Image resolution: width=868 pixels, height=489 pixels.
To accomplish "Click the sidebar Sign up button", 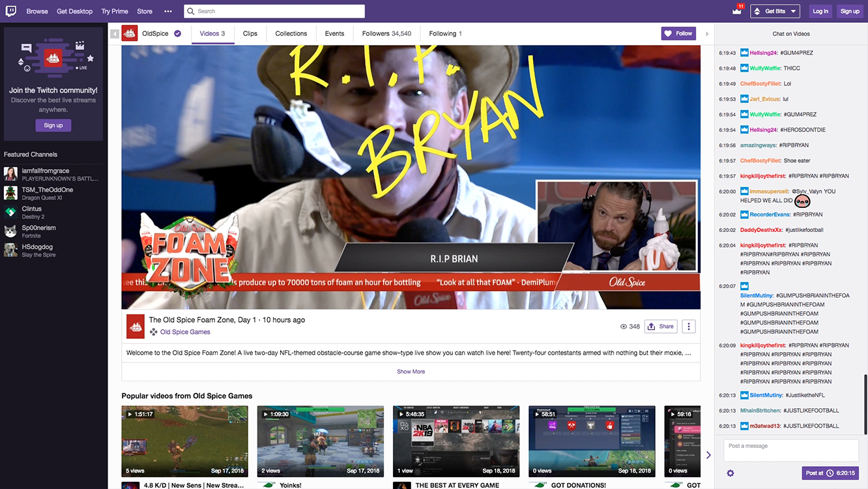I will pos(53,125).
